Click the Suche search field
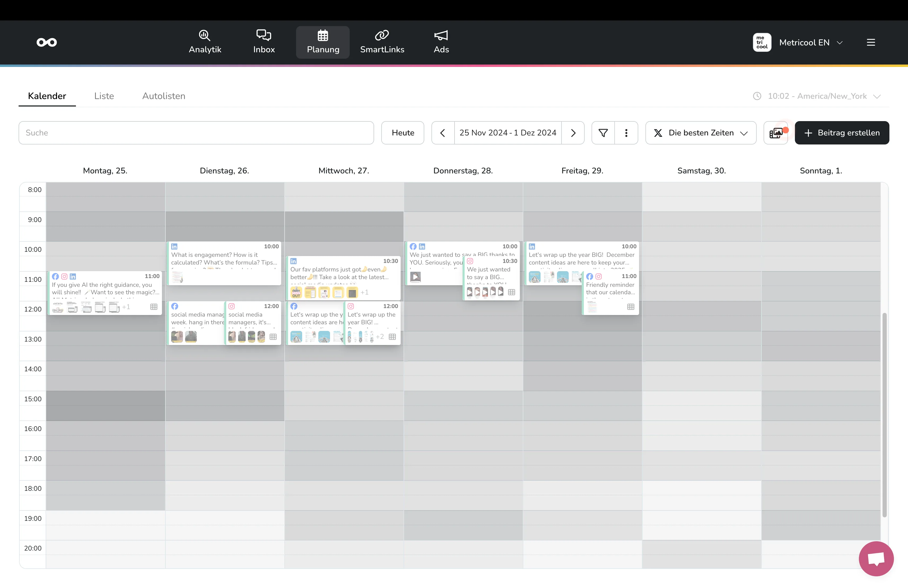 196,133
